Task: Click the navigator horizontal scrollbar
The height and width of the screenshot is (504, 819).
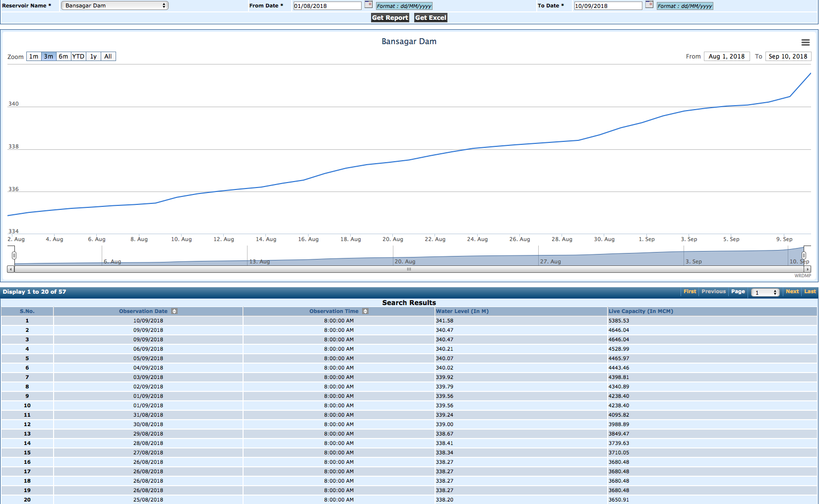Action: point(409,269)
